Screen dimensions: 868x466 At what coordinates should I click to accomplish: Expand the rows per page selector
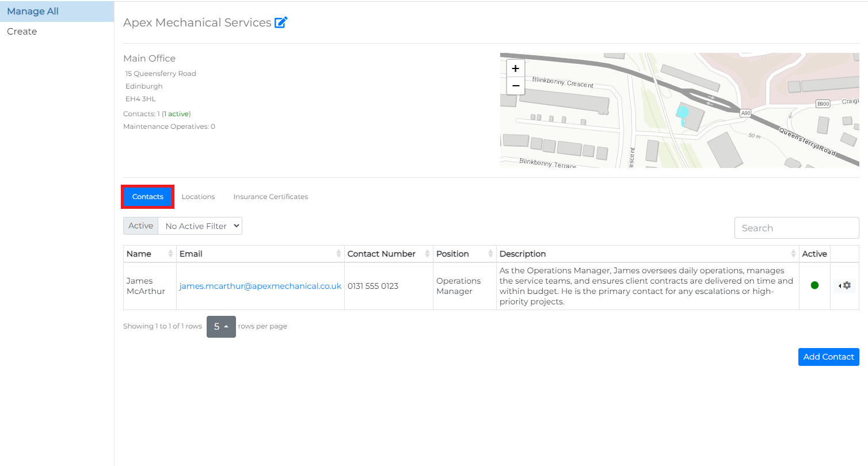pyautogui.click(x=221, y=326)
